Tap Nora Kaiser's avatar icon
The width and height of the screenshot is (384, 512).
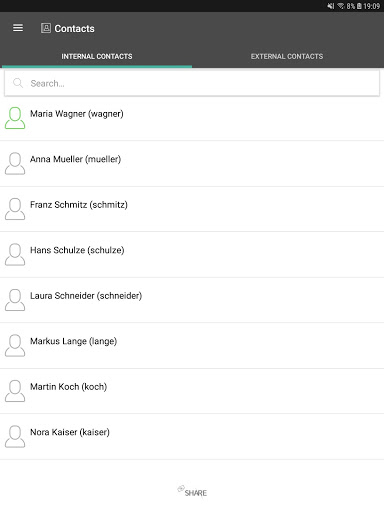pyautogui.click(x=15, y=436)
